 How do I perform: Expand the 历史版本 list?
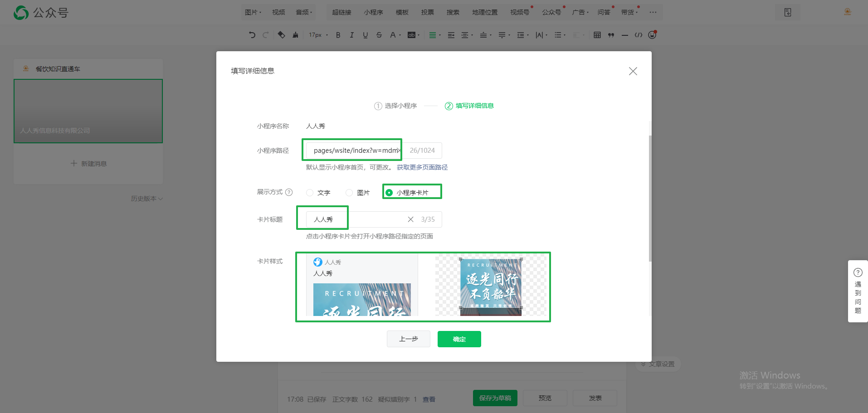[146, 199]
